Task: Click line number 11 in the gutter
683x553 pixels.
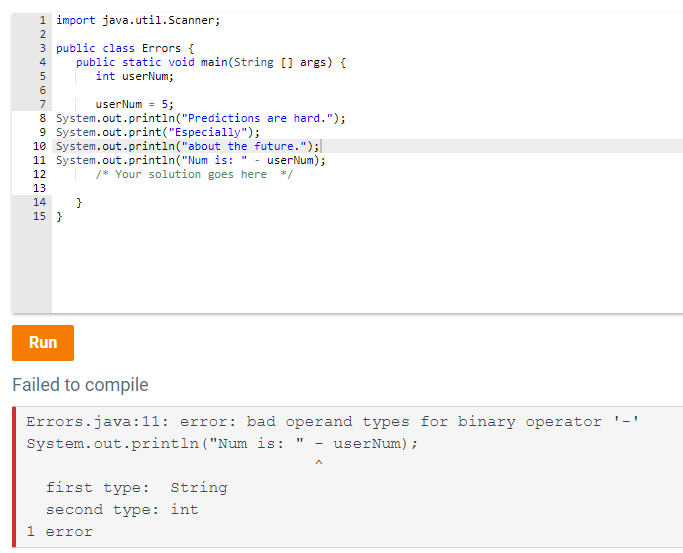Action: tap(39, 160)
